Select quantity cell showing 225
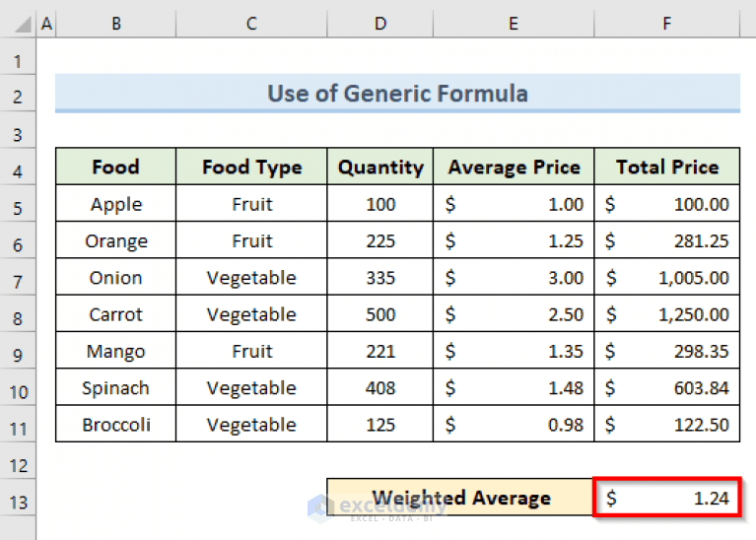Viewport: 756px width, 540px height. pyautogui.click(x=380, y=240)
